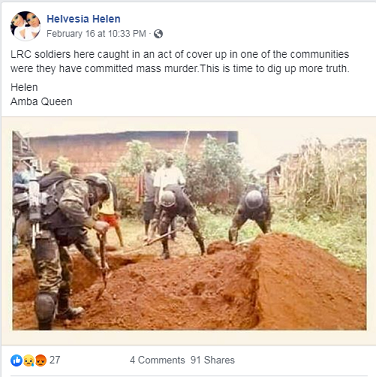
Task: Click the "Amba Queen" signature line
Action: tap(41, 101)
